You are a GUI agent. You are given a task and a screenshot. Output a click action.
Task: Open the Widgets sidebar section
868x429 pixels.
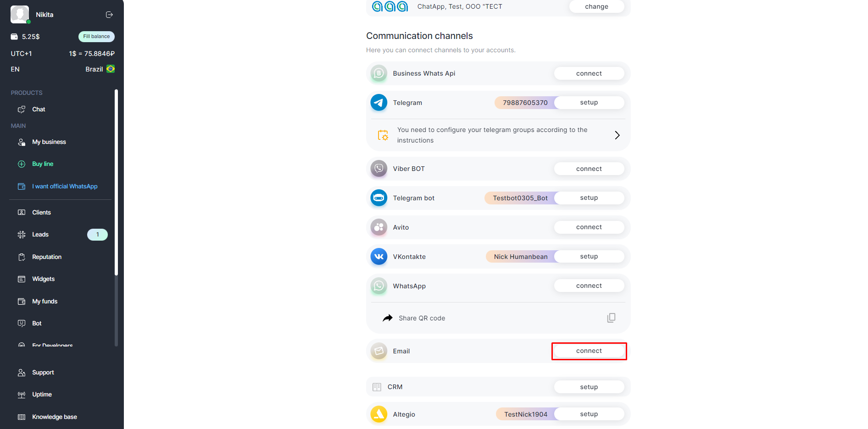(43, 279)
